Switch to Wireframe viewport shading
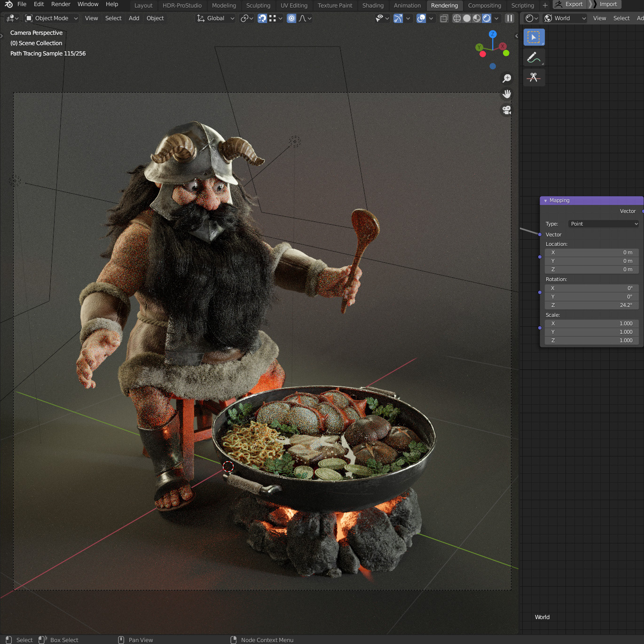This screenshot has height=644, width=644. coord(456,18)
